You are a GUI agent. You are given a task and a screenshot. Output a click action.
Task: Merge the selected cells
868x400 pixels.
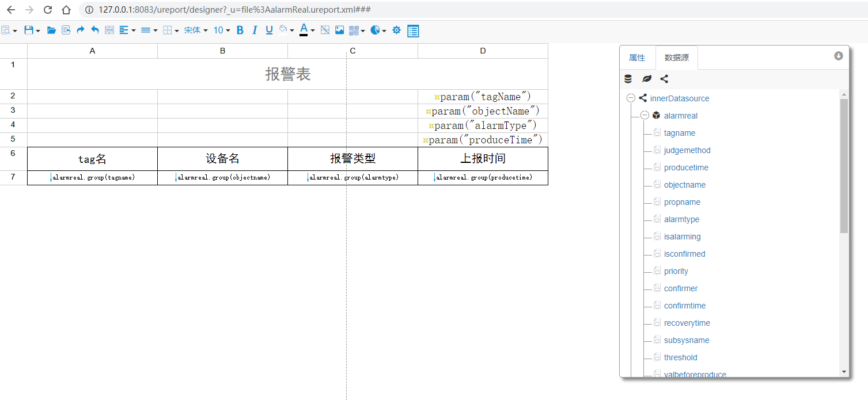coord(109,31)
